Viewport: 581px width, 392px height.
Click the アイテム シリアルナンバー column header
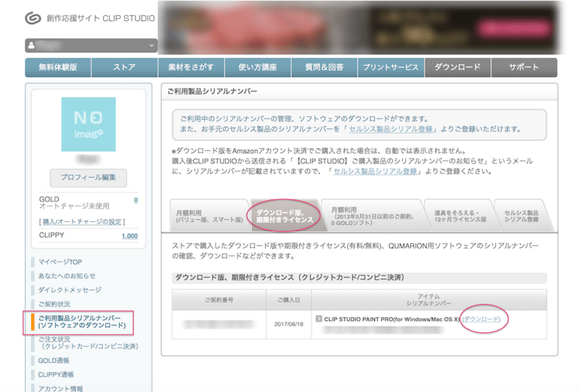click(x=428, y=300)
